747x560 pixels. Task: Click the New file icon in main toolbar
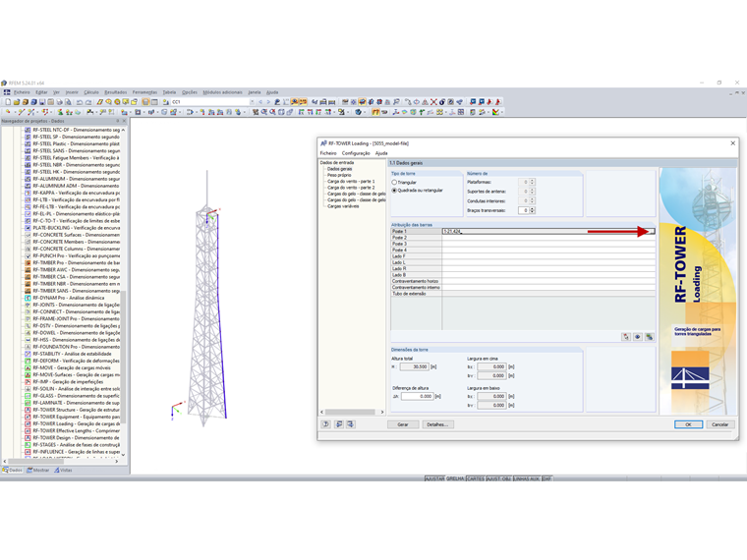point(8,102)
